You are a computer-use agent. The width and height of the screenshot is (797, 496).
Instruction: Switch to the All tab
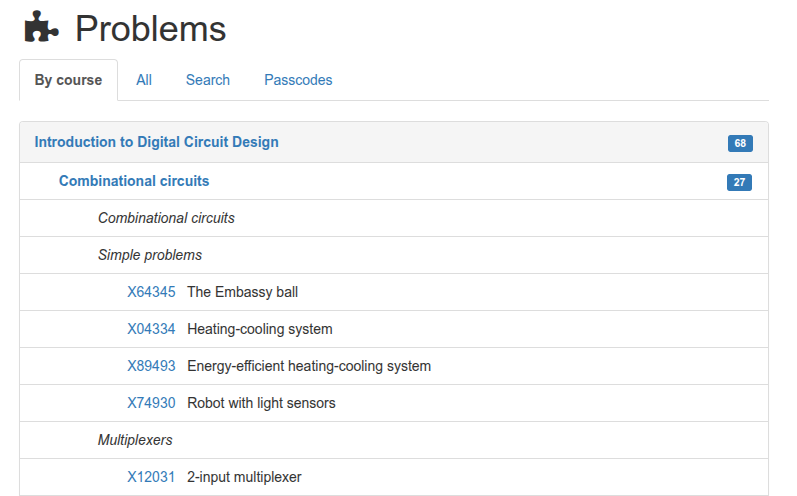[144, 80]
